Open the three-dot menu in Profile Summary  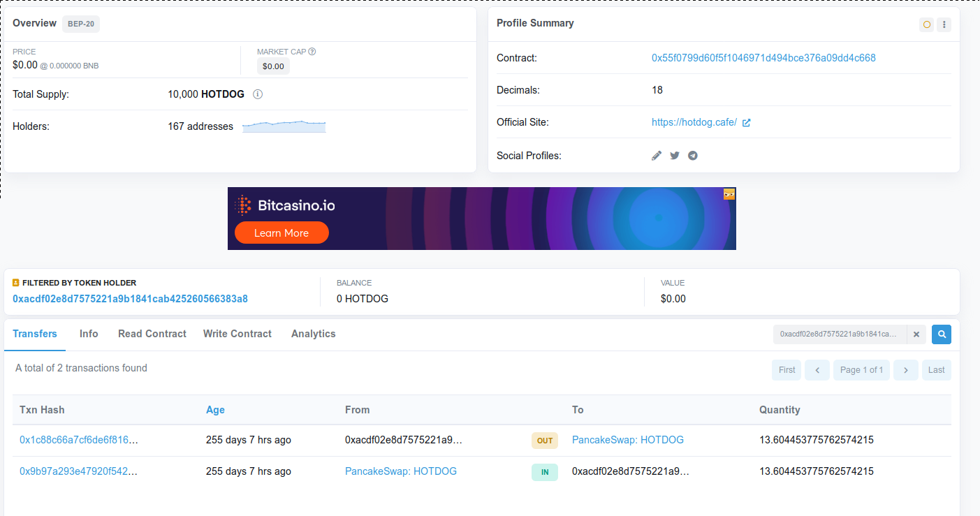[x=944, y=24]
